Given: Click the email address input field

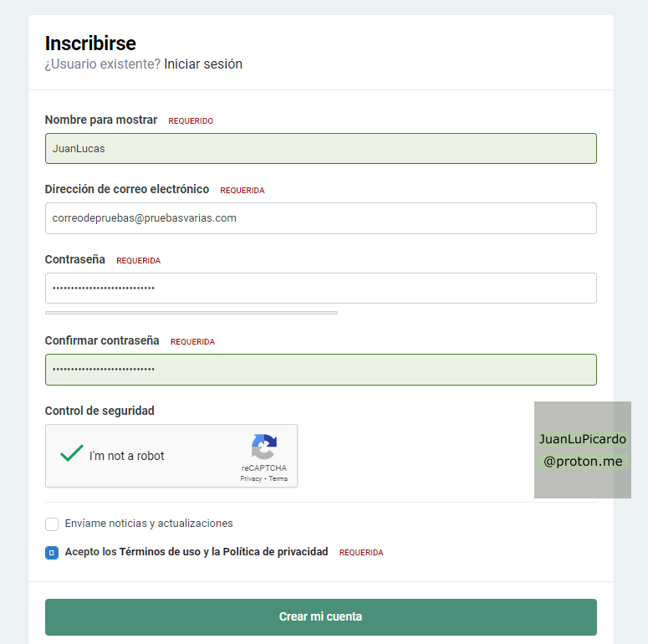Looking at the screenshot, I should click(x=320, y=218).
